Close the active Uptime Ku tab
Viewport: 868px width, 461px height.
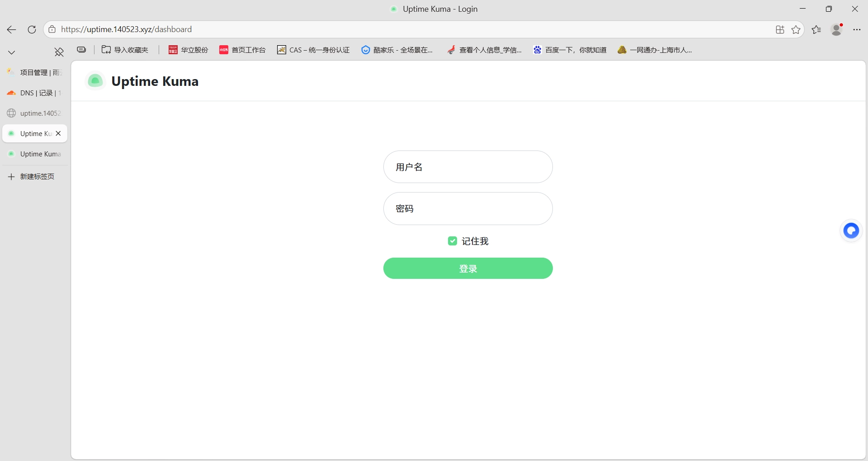pos(58,133)
